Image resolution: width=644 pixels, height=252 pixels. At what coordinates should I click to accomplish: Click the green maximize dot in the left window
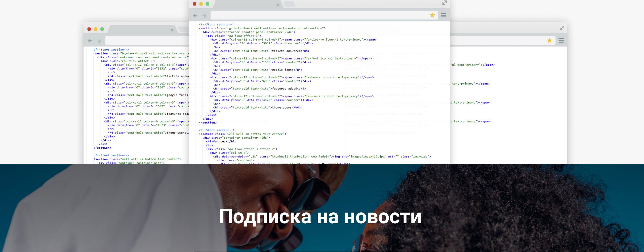pyautogui.click(x=102, y=29)
